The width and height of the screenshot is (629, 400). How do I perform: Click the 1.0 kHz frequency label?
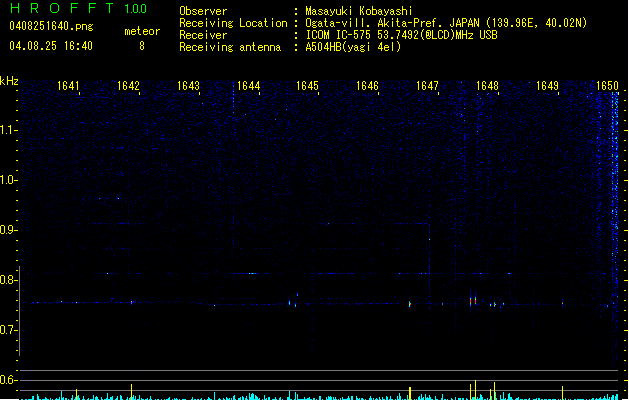(x=8, y=180)
